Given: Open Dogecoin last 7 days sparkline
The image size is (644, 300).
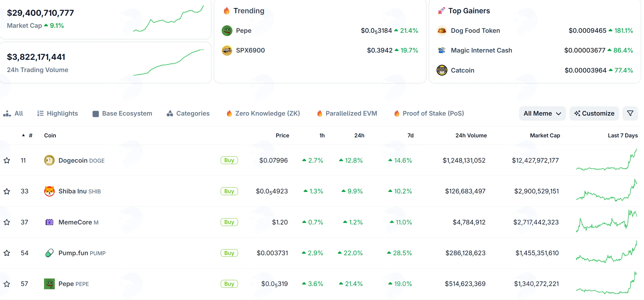Looking at the screenshot, I should click(x=606, y=159).
